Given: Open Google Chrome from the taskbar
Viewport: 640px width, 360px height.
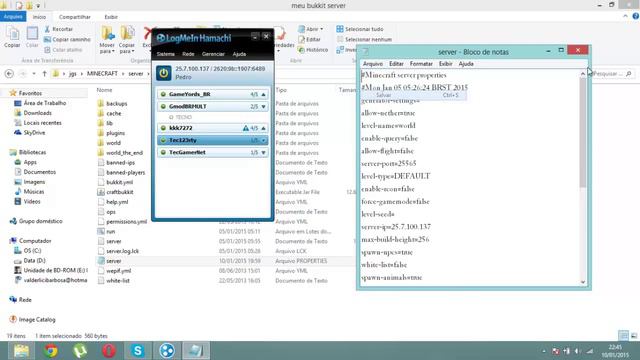Looking at the screenshot, I should [51, 351].
